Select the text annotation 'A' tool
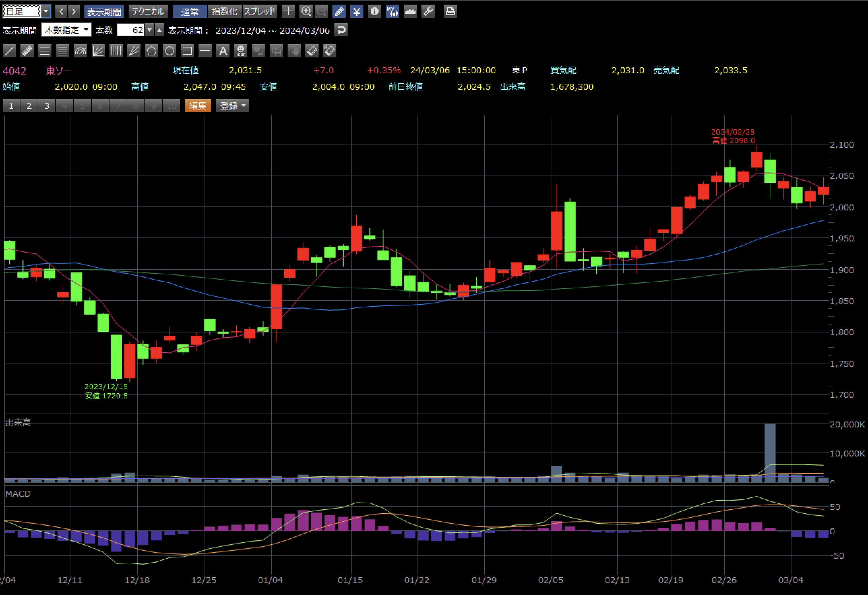The image size is (868, 595). pos(223,51)
